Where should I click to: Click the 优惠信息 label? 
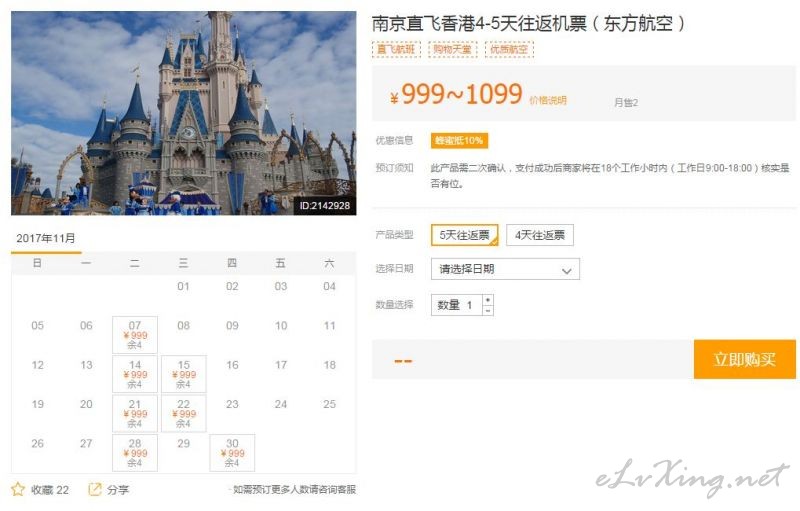(394, 140)
